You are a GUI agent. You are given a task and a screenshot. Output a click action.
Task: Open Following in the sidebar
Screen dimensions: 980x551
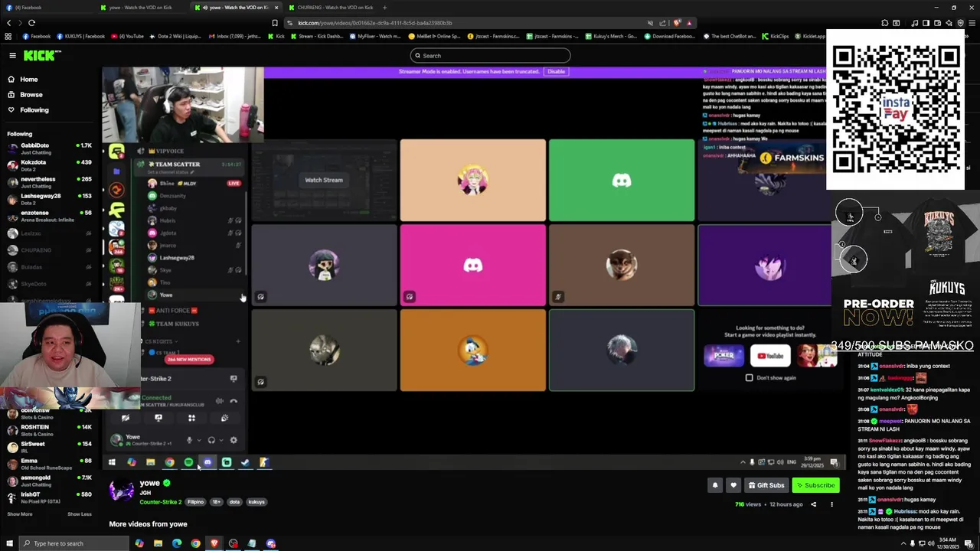pyautogui.click(x=34, y=110)
